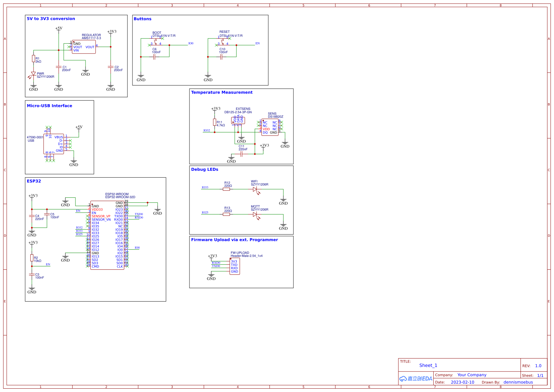Image resolution: width=554 pixels, height=392 pixels.
Task: Click the 嘉立创EDA logo in title block
Action: [416, 379]
